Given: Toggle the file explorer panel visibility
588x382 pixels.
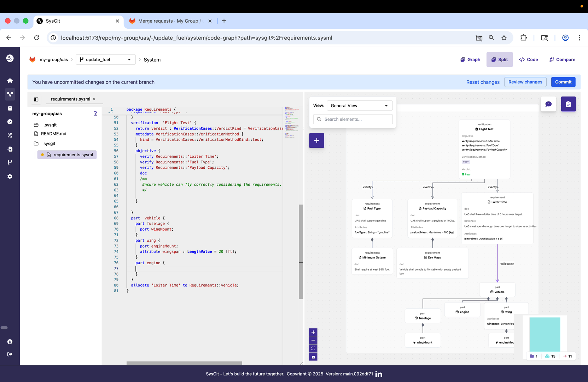Looking at the screenshot, I should coord(36,99).
